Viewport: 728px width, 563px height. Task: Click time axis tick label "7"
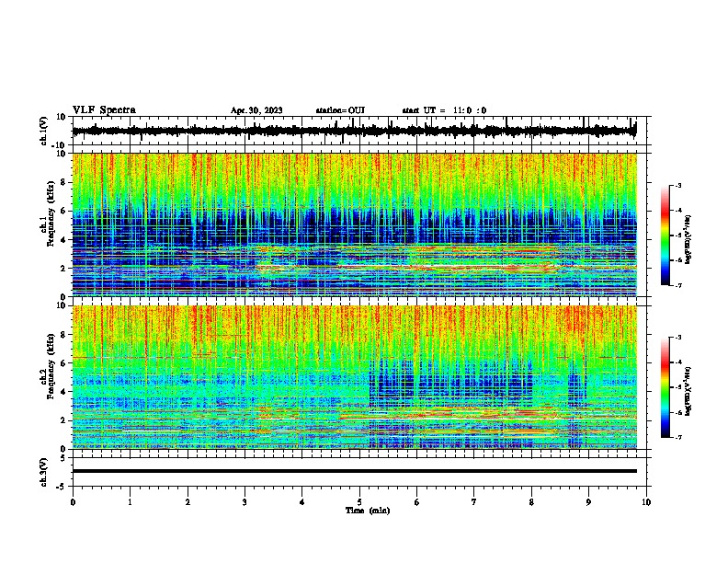coord(474,502)
